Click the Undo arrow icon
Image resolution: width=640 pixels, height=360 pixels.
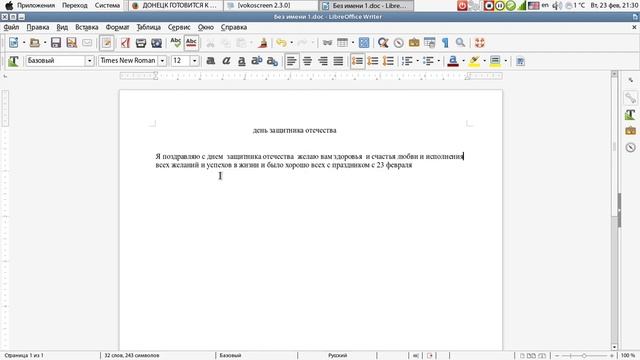pos(281,43)
